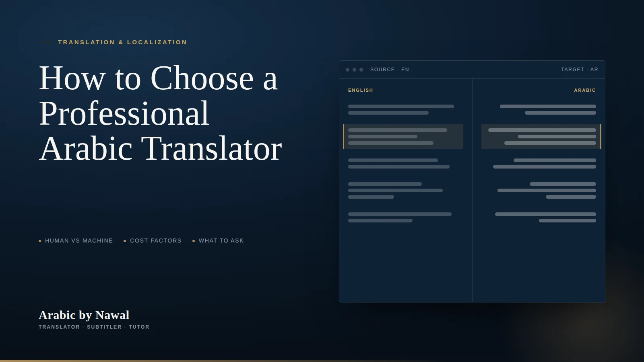Click the headline 'How to Choose a Professional Arabic Translator'
The width and height of the screenshot is (644, 362).
[161, 113]
